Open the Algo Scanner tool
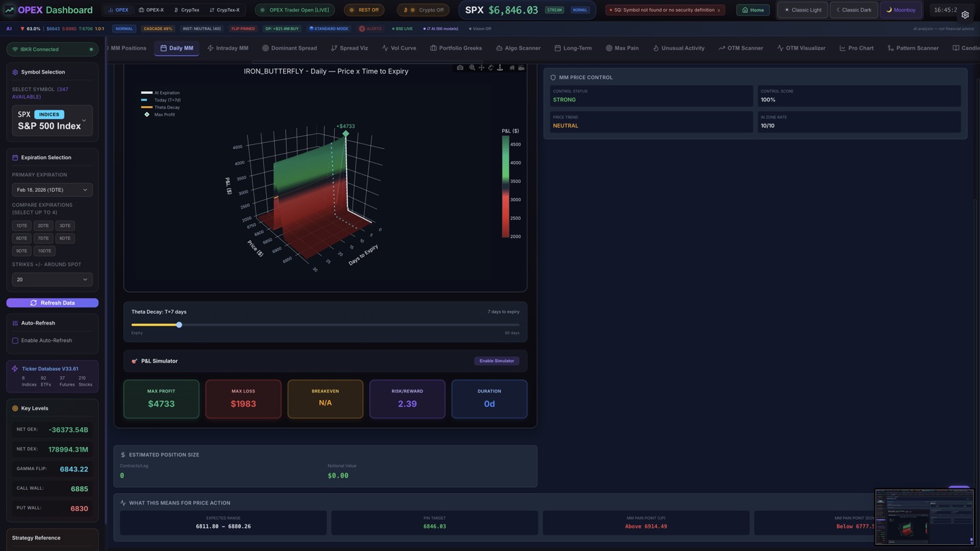 pyautogui.click(x=518, y=48)
